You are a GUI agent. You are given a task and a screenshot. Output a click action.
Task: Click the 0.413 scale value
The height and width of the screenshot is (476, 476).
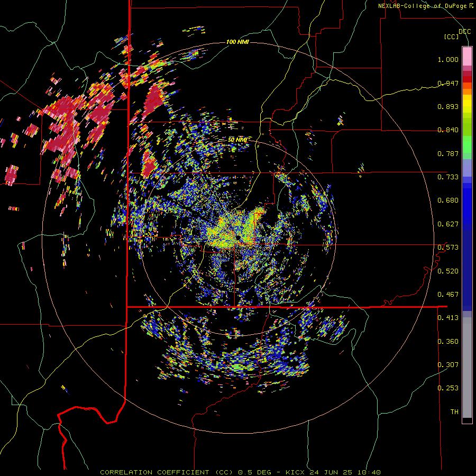(x=448, y=317)
